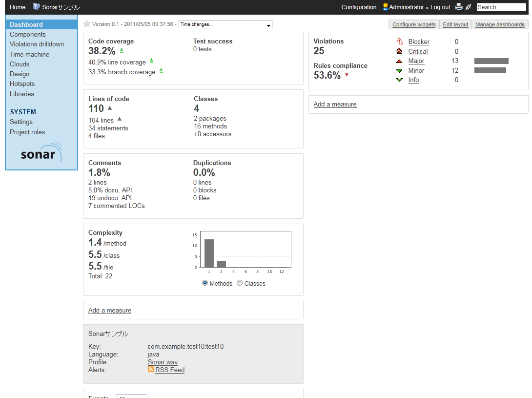Click the 38.2% code coverage value
This screenshot has height=398, width=532.
(102, 51)
